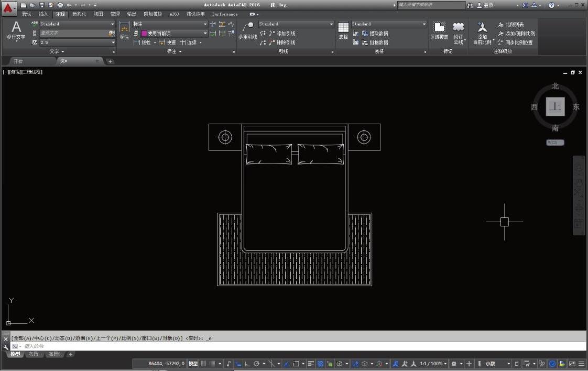588x371 pixels.
Task: Click the magenta dimension layer color swatch
Action: point(144,34)
